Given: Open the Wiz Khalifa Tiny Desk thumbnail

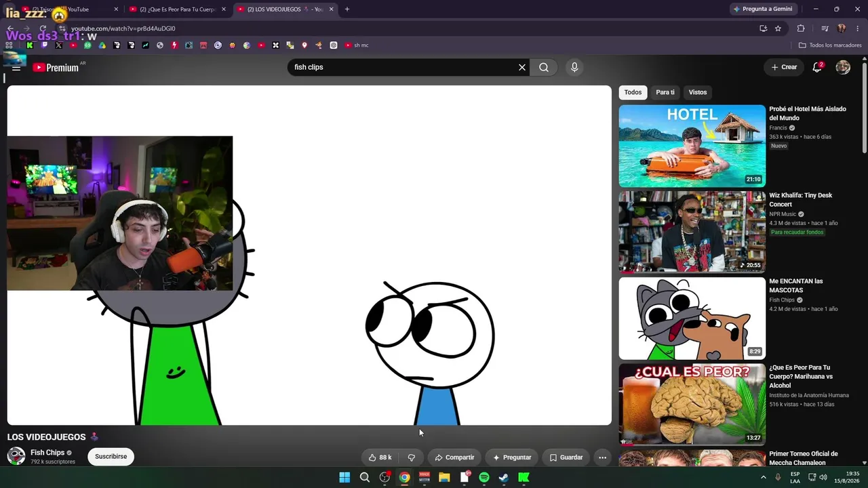Looking at the screenshot, I should (x=692, y=232).
